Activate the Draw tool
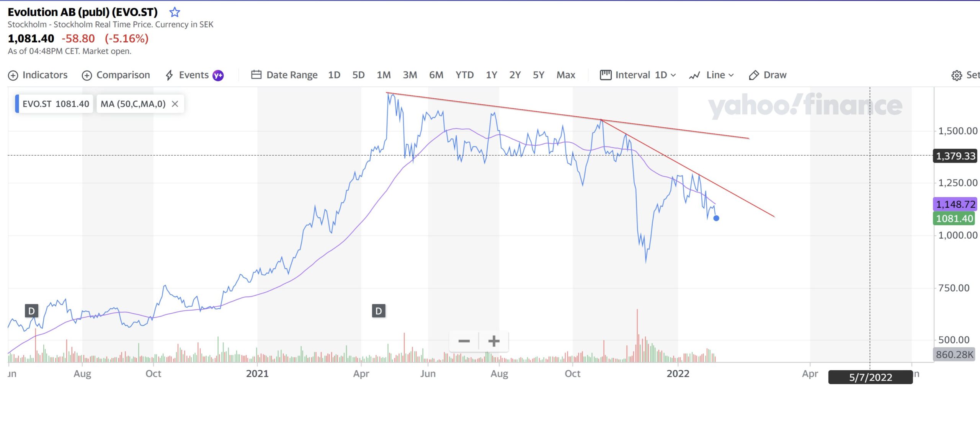The width and height of the screenshot is (980, 425). (x=768, y=75)
